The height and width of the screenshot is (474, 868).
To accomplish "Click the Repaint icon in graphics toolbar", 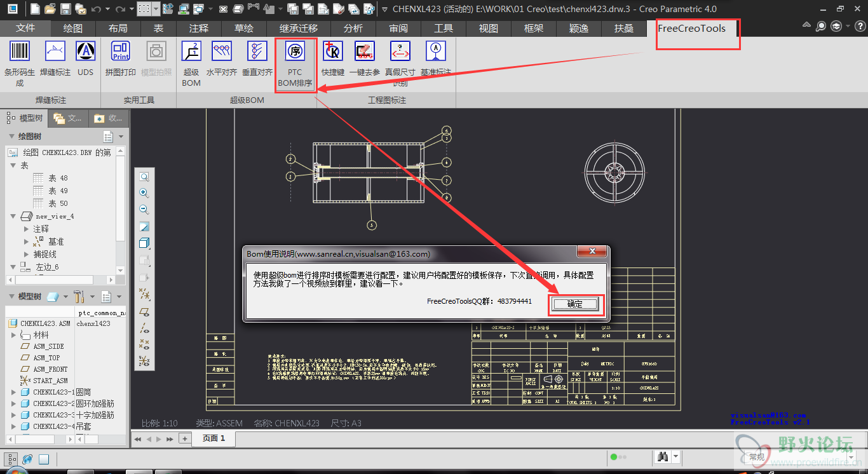I will click(x=144, y=226).
